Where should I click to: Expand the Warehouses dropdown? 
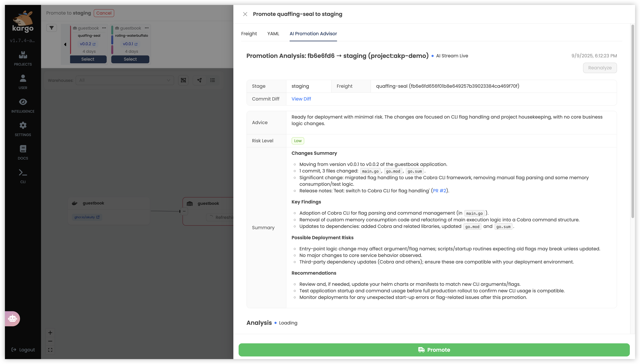point(125,80)
